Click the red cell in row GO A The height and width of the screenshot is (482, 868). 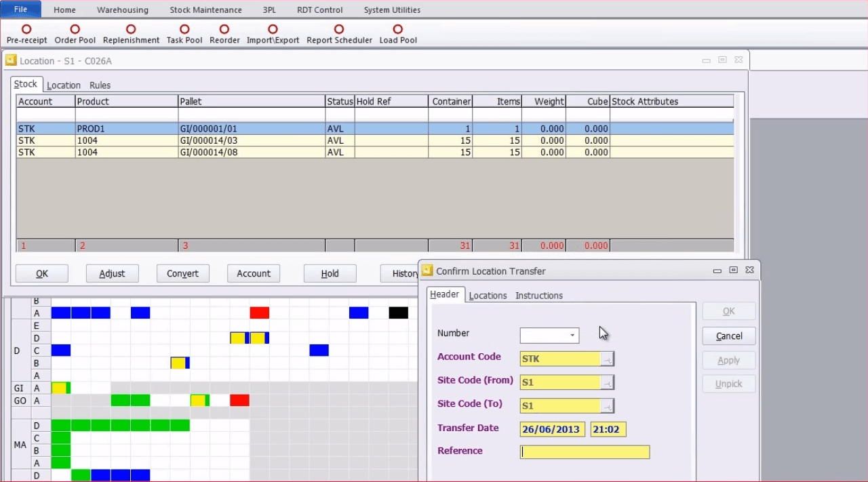[x=239, y=401]
